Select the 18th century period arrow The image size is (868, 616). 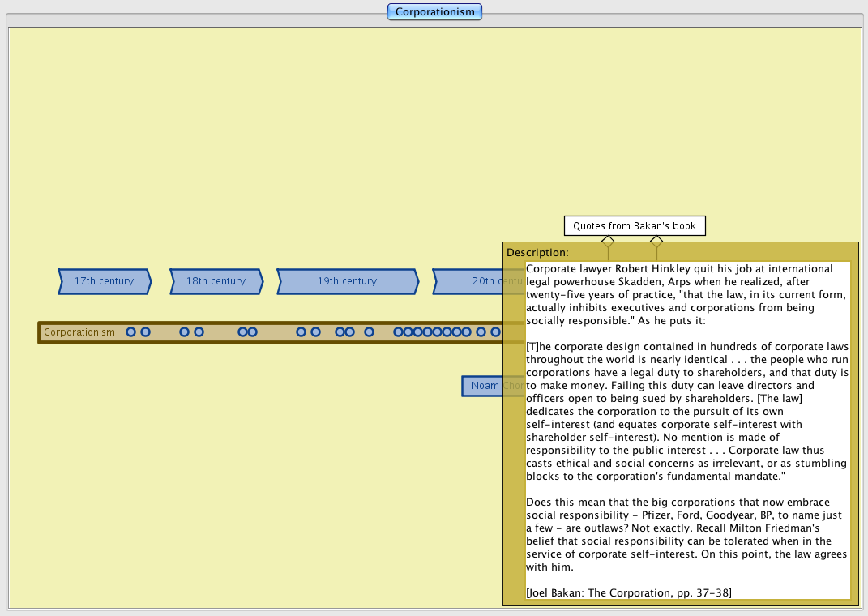pyautogui.click(x=216, y=281)
